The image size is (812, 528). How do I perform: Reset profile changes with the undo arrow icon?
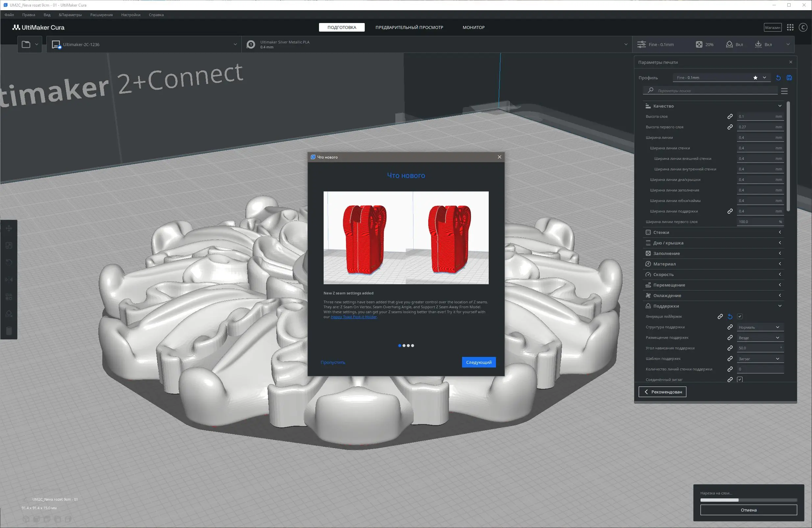tap(778, 78)
